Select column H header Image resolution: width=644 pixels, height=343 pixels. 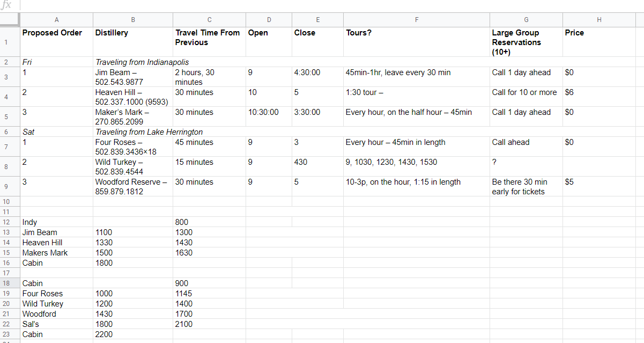599,20
